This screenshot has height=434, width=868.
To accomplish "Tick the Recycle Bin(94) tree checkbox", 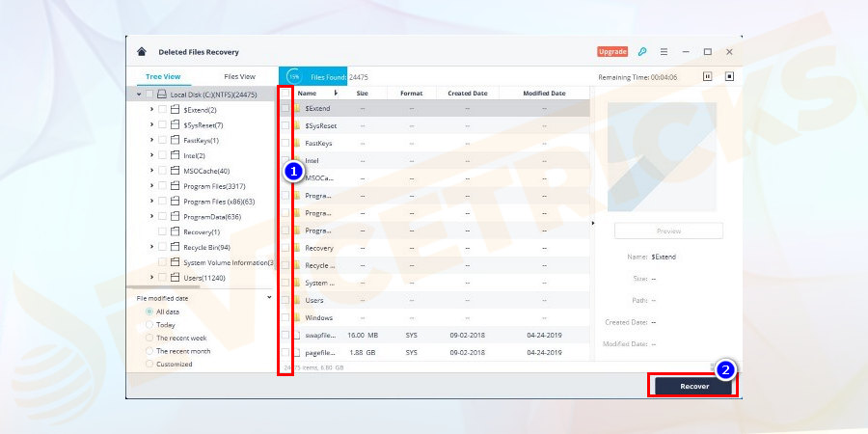I will click(162, 247).
